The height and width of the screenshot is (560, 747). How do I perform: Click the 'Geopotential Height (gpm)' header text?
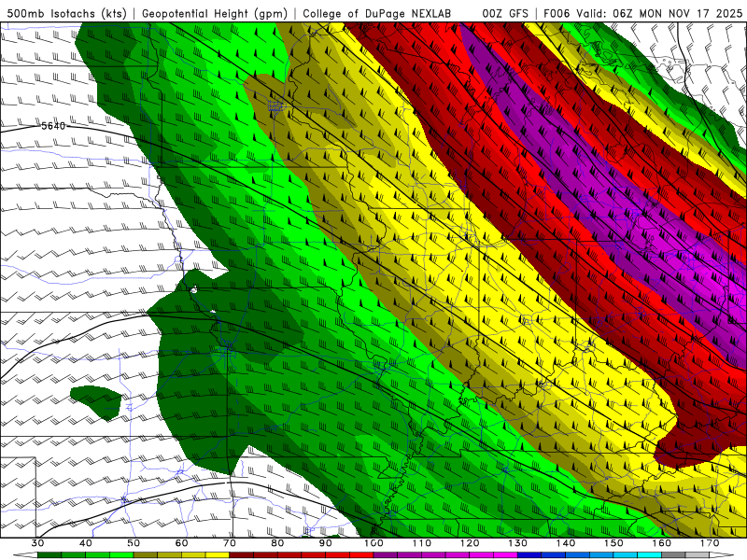pyautogui.click(x=215, y=13)
